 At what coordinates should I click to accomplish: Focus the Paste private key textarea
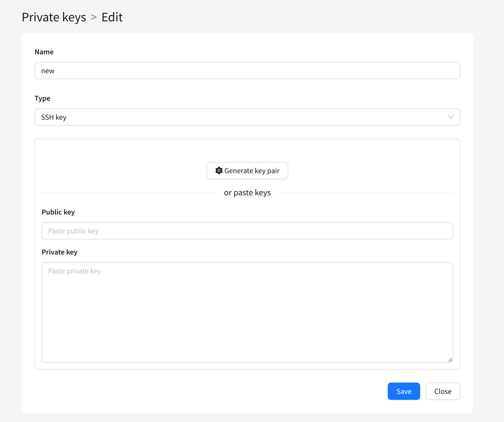247,312
